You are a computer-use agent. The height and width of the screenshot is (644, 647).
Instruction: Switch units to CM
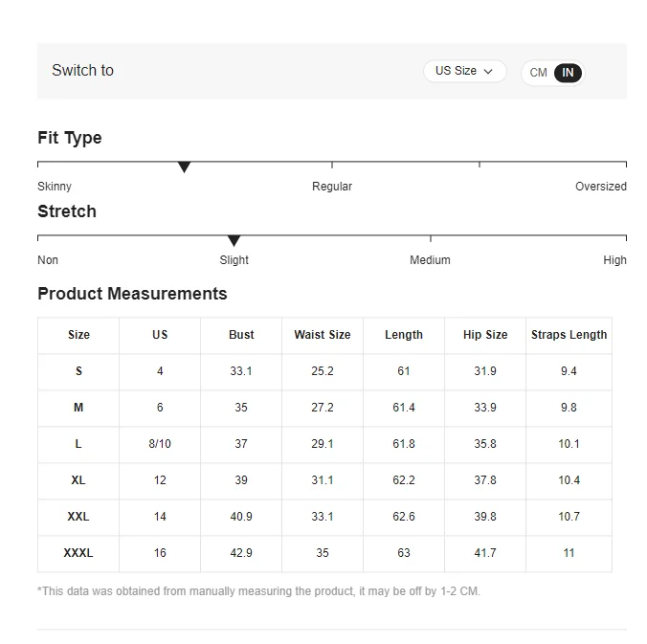[x=539, y=73]
